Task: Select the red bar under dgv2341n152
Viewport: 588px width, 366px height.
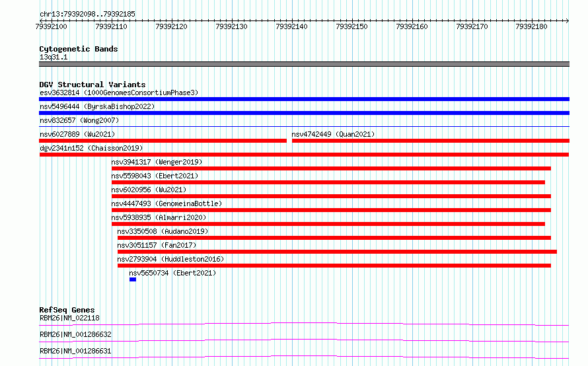Action: pos(304,155)
